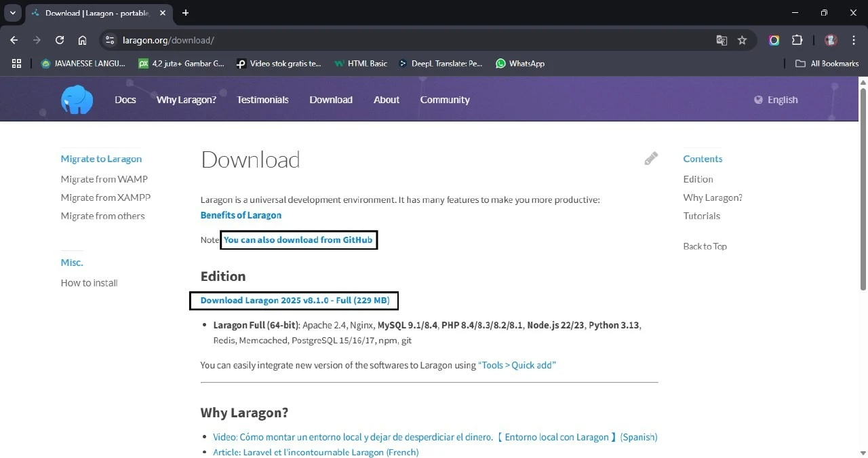The width and height of the screenshot is (868, 458).
Task: Open the English language selector
Action: (x=776, y=100)
